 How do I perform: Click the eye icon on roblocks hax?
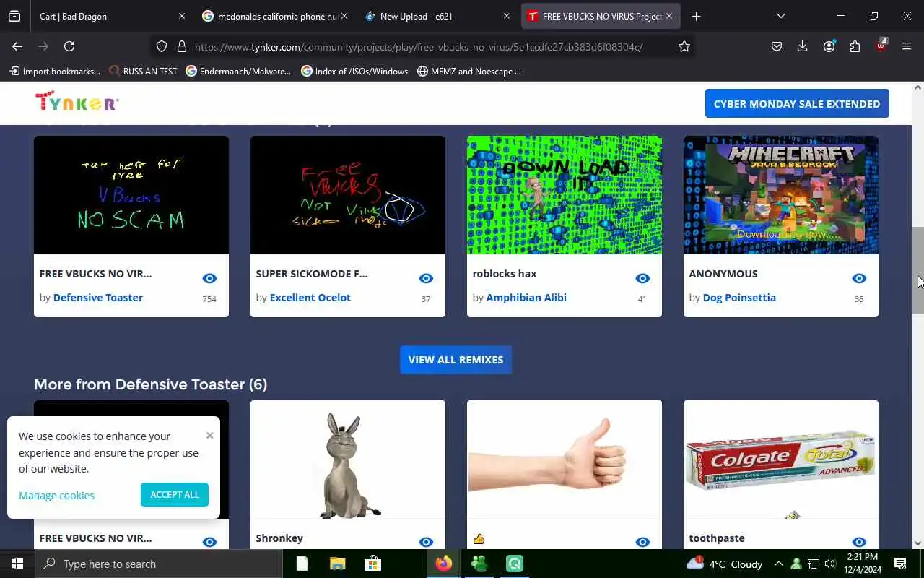click(x=642, y=278)
